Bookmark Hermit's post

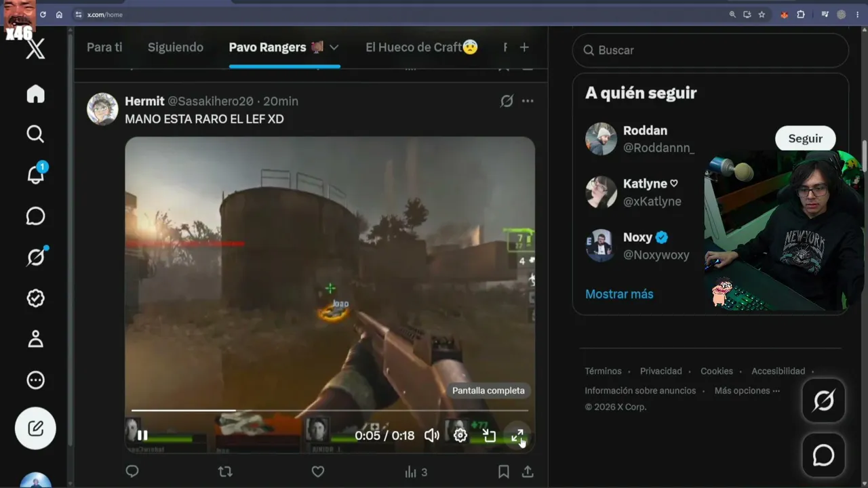[504, 472]
